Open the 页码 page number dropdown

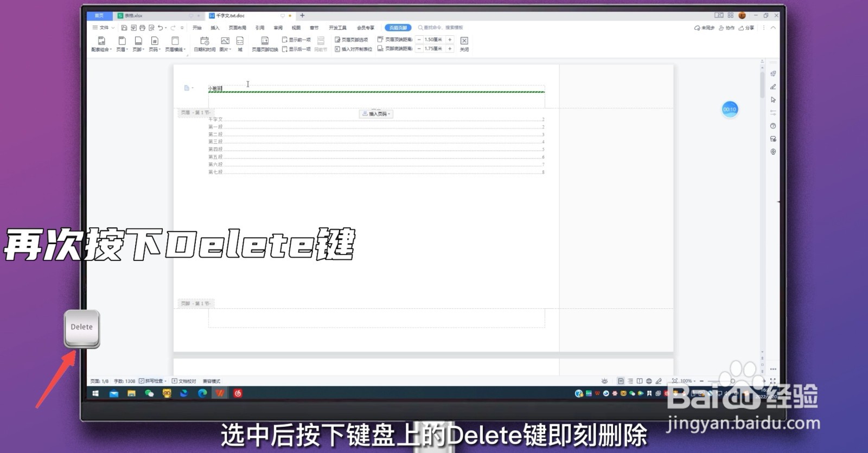[x=155, y=44]
